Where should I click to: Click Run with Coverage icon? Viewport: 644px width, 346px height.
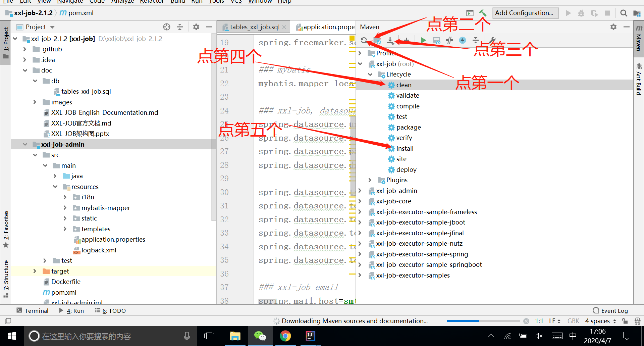[x=594, y=13]
